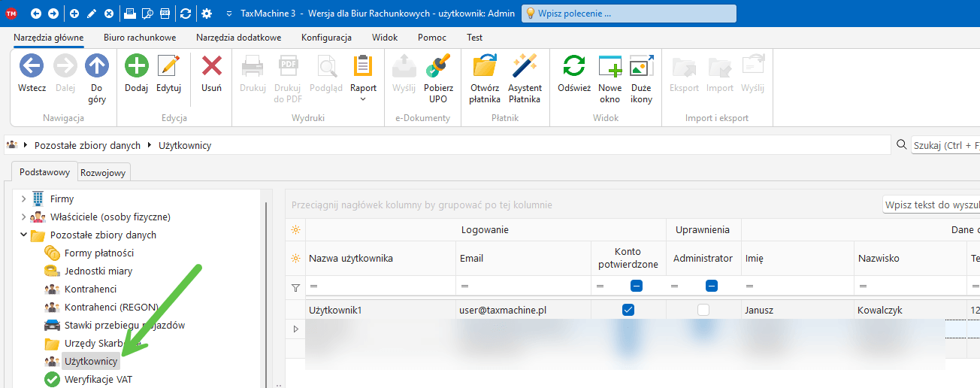
Task: Switch to the Rozwojowy tab
Action: click(104, 172)
